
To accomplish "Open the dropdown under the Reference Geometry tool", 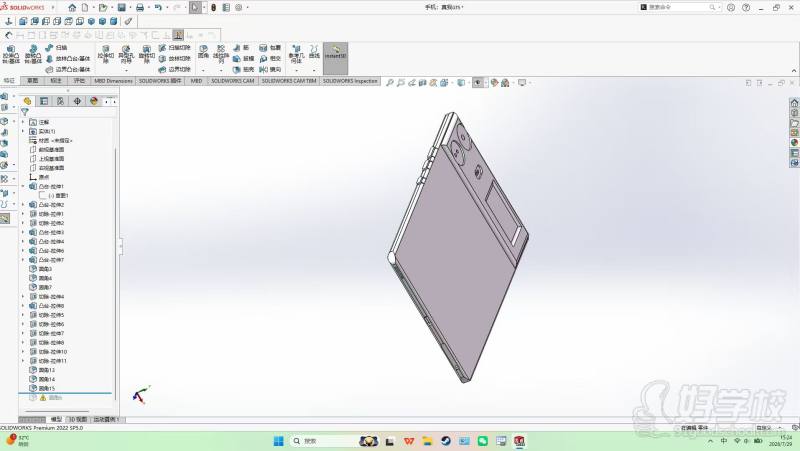I will point(296,70).
